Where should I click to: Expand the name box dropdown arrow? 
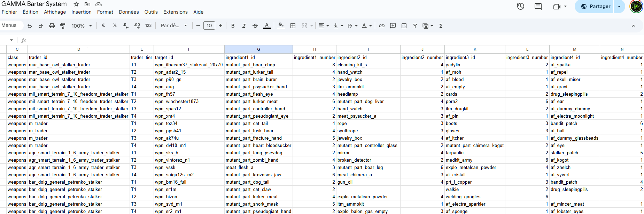(11, 40)
